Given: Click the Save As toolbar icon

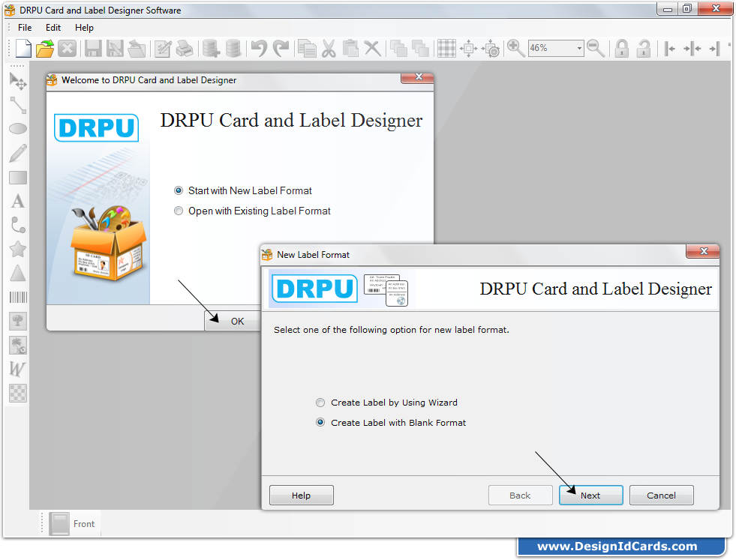Looking at the screenshot, I should click(115, 48).
